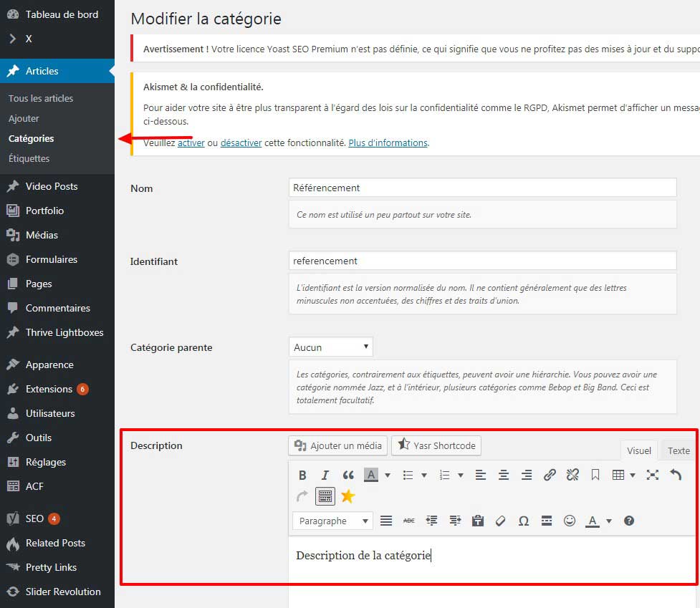Open Commentaires menu
The image size is (700, 608).
[57, 308]
